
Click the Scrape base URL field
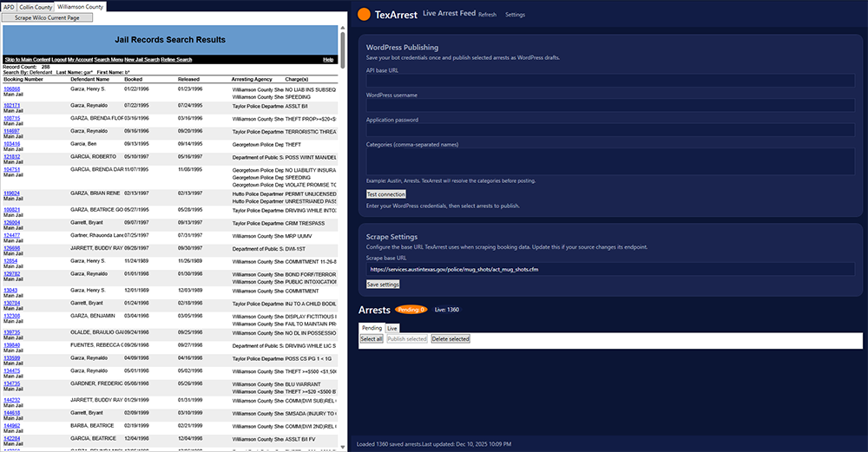[x=610, y=269]
